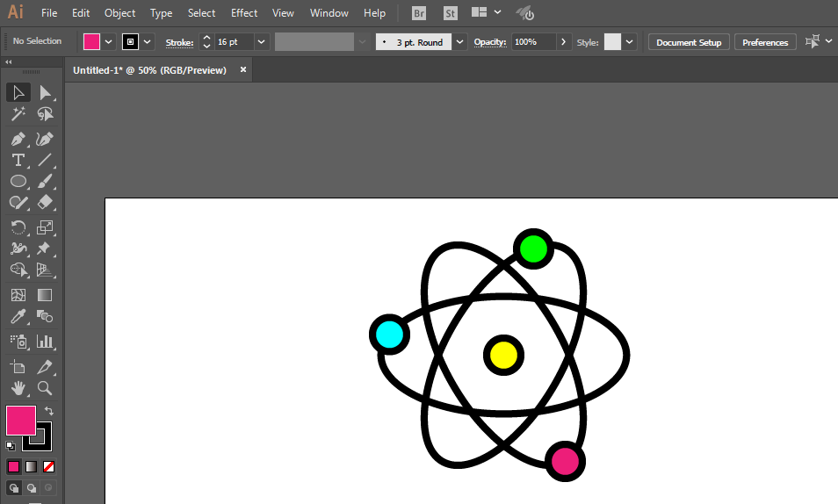Select the Perspective Grid tool
838x504 pixels.
tap(45, 270)
